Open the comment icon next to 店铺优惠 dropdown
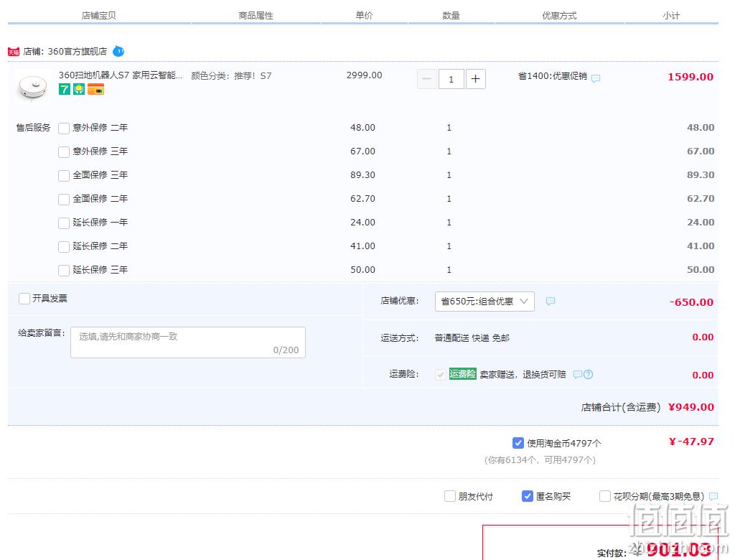The width and height of the screenshot is (735, 560). (551, 301)
